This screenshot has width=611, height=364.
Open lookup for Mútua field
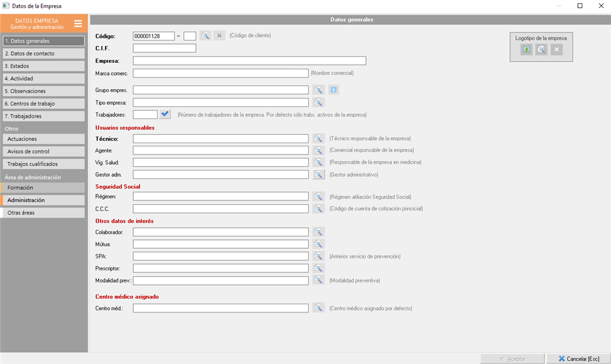pyautogui.click(x=318, y=244)
